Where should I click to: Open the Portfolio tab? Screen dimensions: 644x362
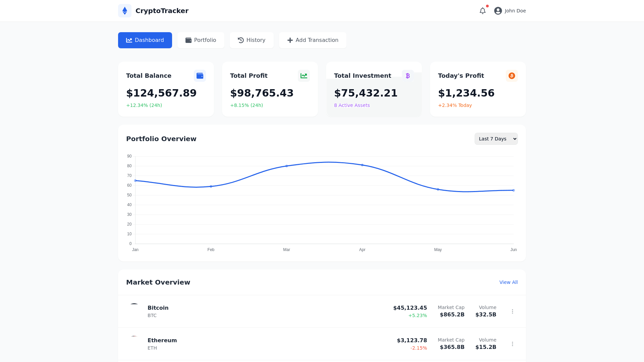(201, 40)
